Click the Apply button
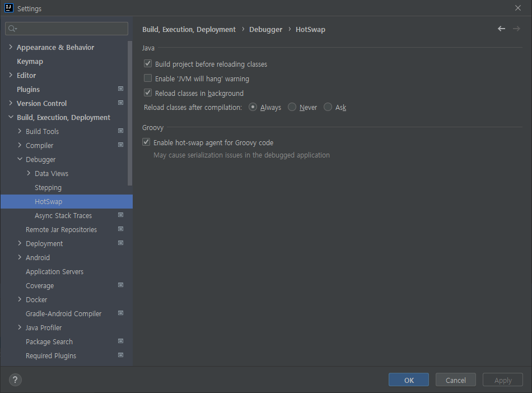 coord(503,380)
